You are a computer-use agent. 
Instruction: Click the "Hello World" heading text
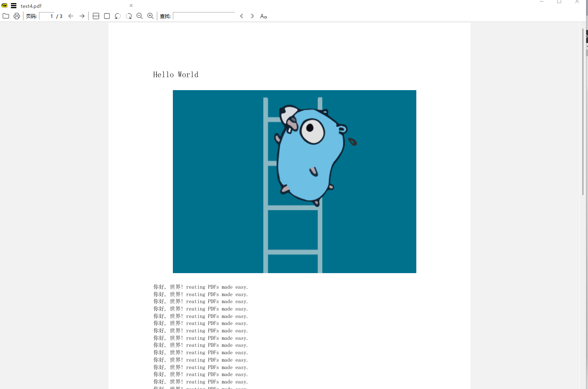(x=176, y=75)
